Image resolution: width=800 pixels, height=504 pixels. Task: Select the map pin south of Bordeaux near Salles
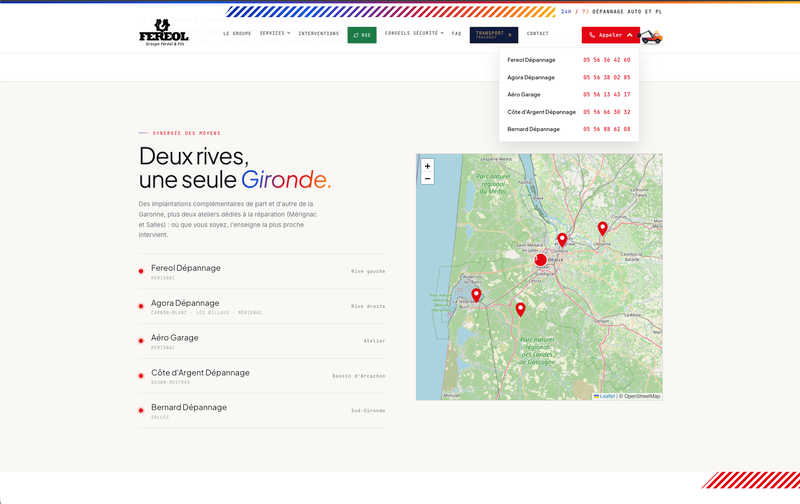click(x=520, y=309)
